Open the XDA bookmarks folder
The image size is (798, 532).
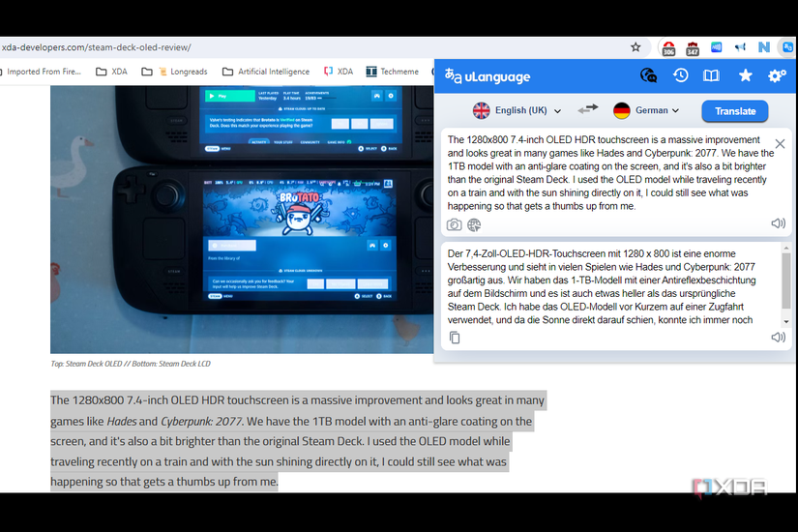(x=112, y=72)
